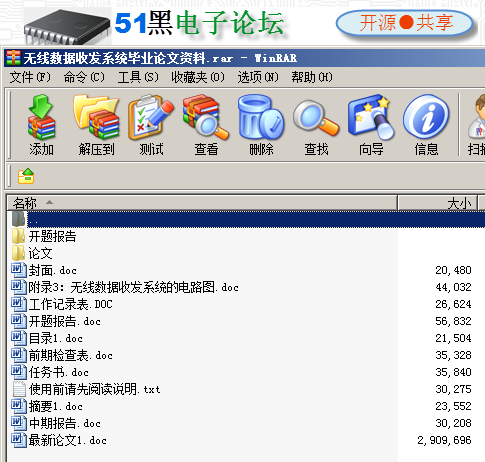Select file name 开题报告.doc

[64, 321]
